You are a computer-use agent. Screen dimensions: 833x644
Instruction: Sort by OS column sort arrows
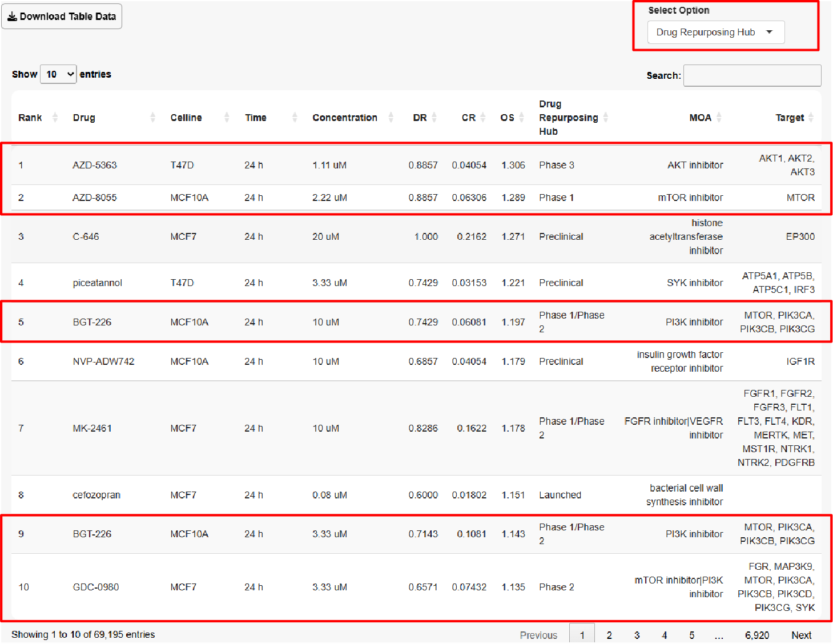521,118
